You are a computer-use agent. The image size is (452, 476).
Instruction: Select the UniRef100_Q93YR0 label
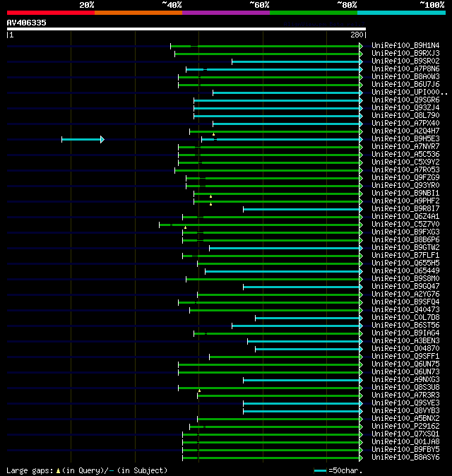(405, 186)
